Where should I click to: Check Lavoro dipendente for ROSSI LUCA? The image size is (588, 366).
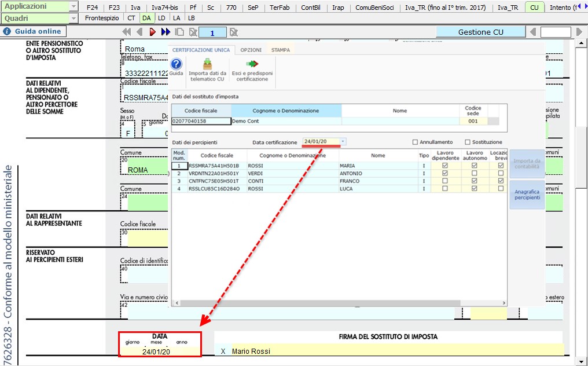pyautogui.click(x=444, y=188)
